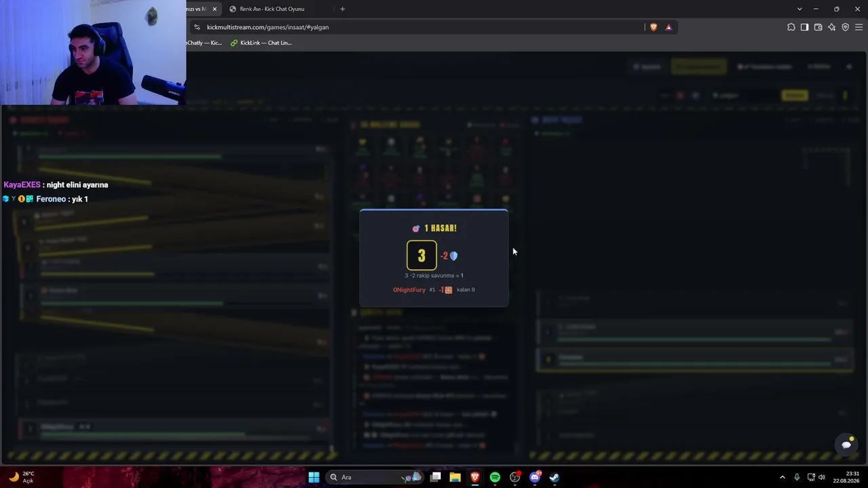This screenshot has height=488, width=868.
Task: Click the 'kalan 9' text
Action: 466,289
